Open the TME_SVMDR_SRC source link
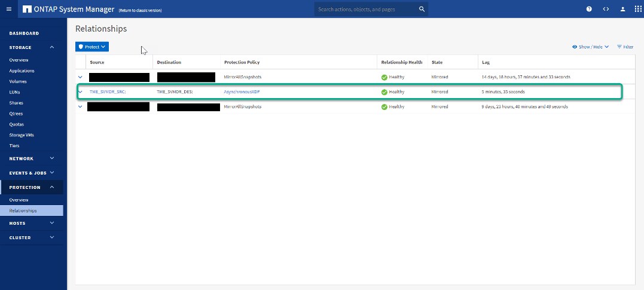644x290 pixels. (108, 92)
